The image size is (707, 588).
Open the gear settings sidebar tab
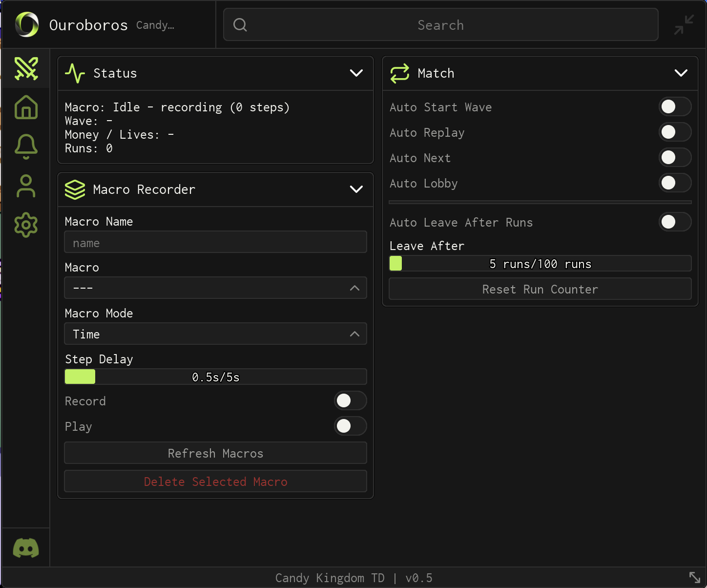pos(26,225)
